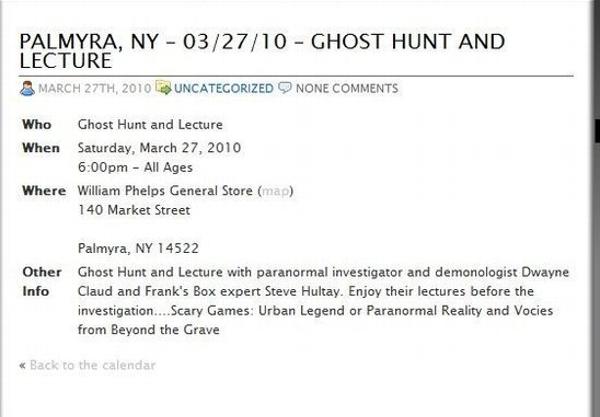Click the category folder icon
Viewport: 600px width, 417px height.
point(163,88)
